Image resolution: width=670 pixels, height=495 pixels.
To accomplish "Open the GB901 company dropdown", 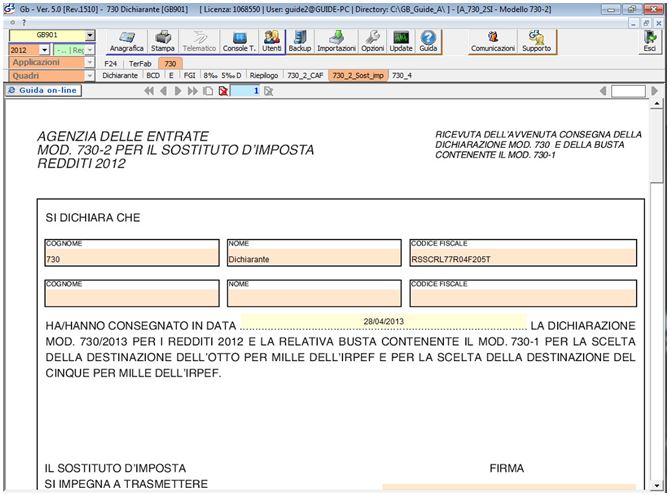I will coord(90,35).
